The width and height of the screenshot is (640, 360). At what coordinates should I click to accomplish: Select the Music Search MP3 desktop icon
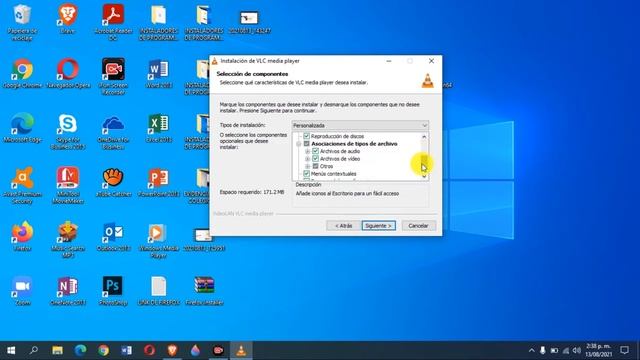(68, 240)
